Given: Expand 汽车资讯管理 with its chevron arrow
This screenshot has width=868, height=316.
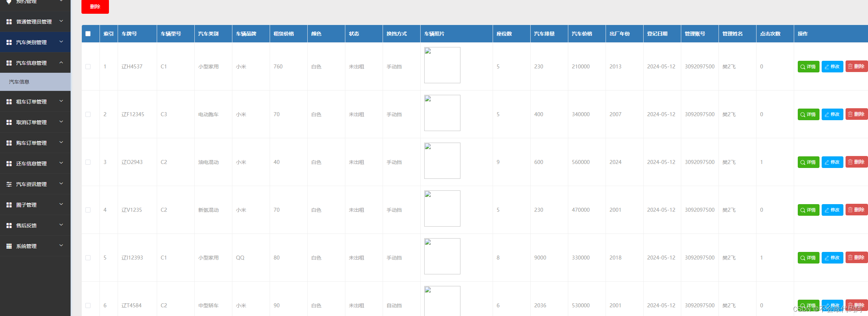Looking at the screenshot, I should coord(61,184).
